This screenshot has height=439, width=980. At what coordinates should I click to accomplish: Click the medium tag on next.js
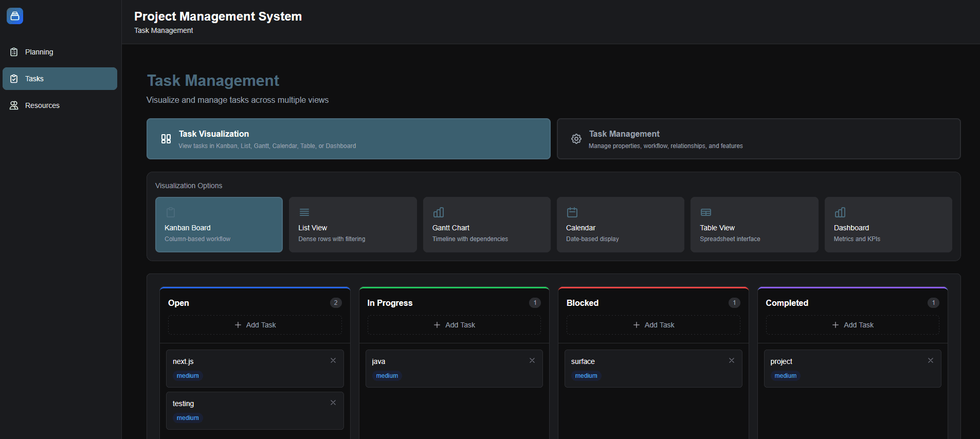tap(188, 376)
